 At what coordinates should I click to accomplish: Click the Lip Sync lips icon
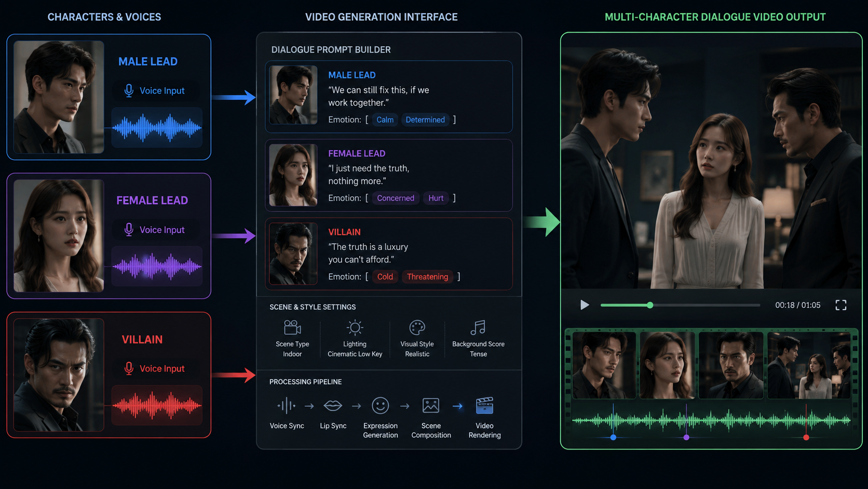click(x=333, y=405)
